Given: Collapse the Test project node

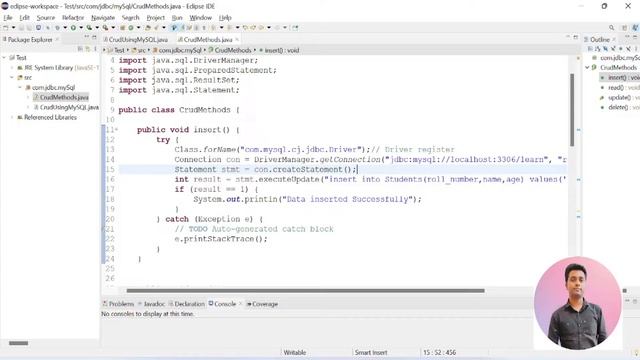Looking at the screenshot, I should pyautogui.click(x=4, y=58).
